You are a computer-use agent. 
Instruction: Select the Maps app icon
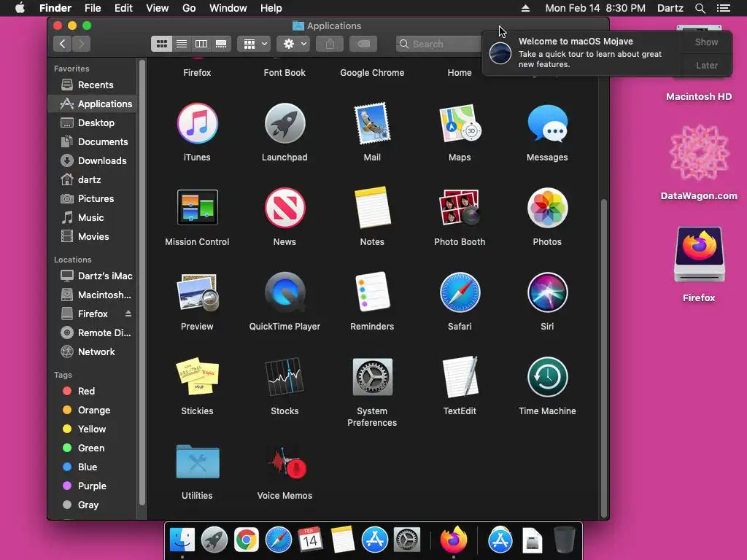(460, 123)
